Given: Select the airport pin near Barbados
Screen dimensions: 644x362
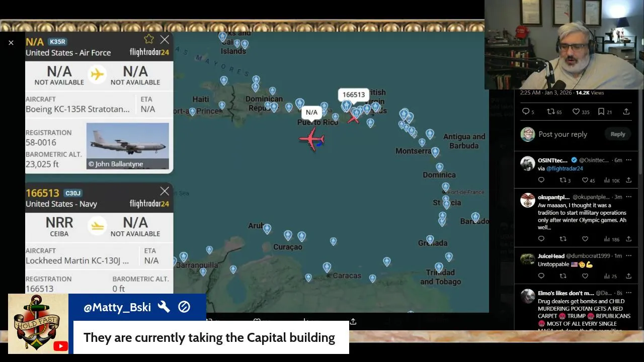Looking at the screenshot, I should (x=475, y=217).
